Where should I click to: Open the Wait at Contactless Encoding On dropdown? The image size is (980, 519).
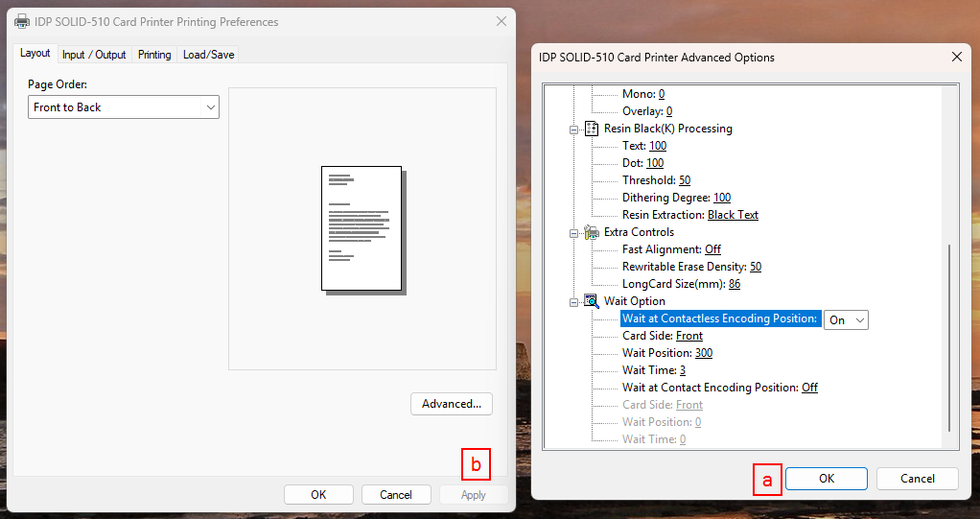pyautogui.click(x=847, y=320)
